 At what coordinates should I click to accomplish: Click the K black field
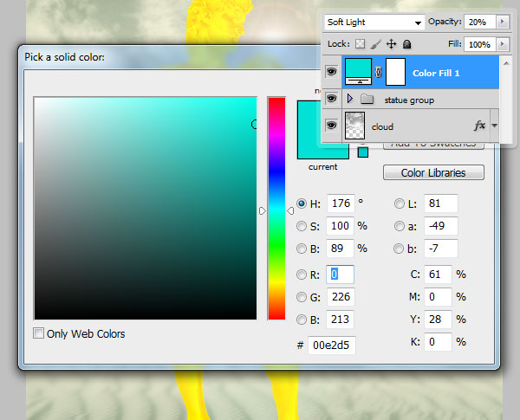click(x=438, y=342)
